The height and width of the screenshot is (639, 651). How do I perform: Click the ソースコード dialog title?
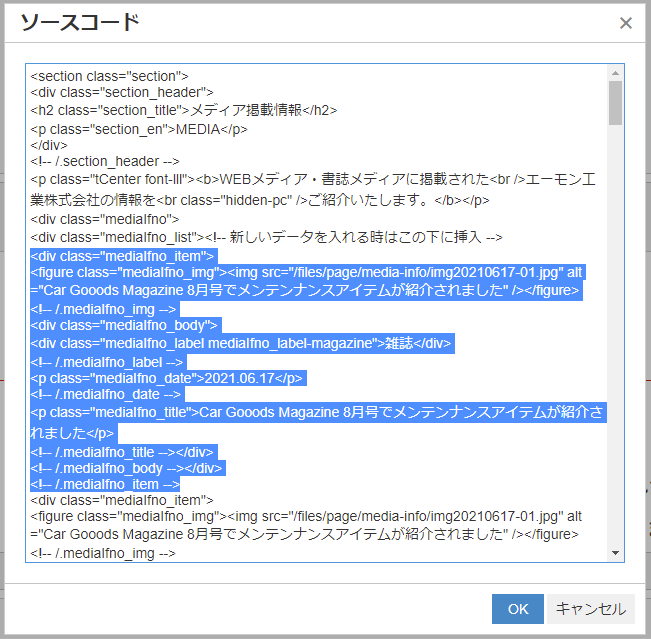[80, 23]
